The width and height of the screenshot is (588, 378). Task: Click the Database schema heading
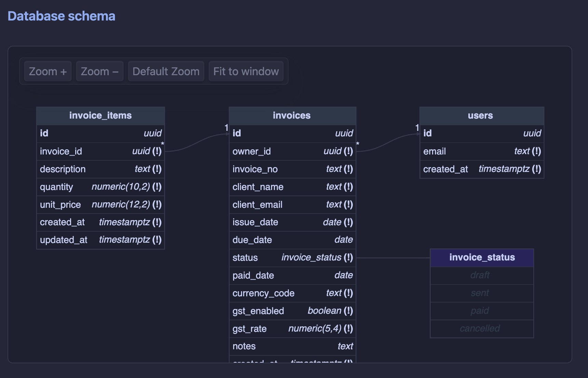(62, 16)
